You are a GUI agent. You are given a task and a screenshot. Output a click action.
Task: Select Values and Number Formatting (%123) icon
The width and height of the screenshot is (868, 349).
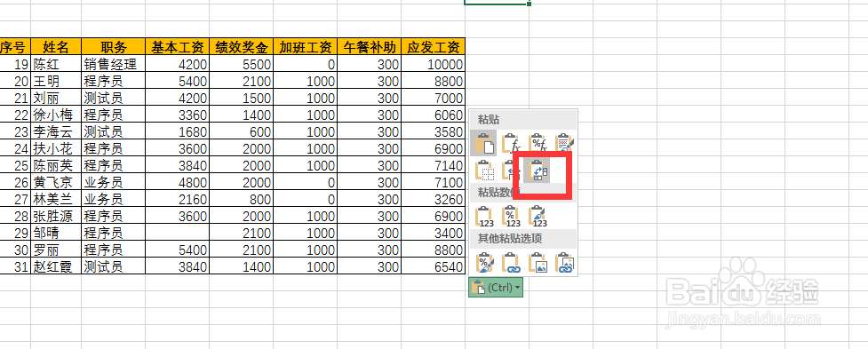point(511,217)
